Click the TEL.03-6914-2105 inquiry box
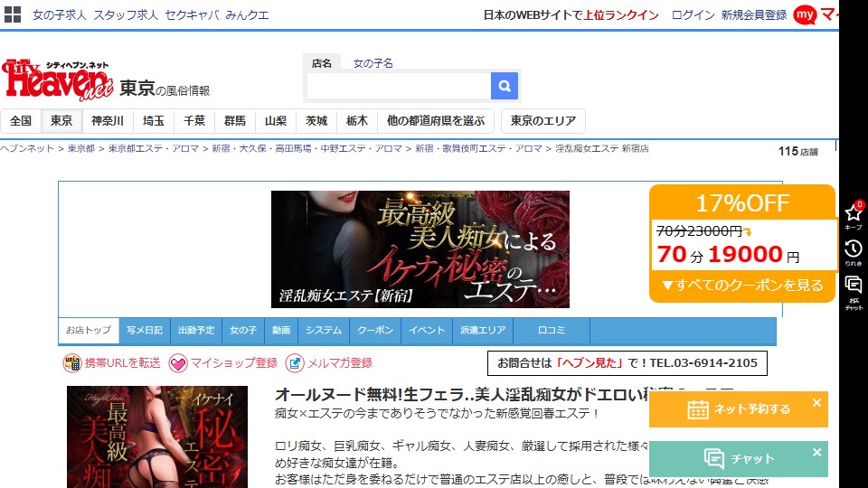The height and width of the screenshot is (488, 868). [x=627, y=363]
